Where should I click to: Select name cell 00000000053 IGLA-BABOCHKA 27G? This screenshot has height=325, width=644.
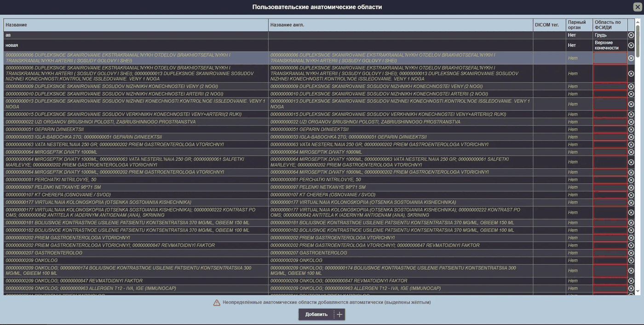point(136,137)
